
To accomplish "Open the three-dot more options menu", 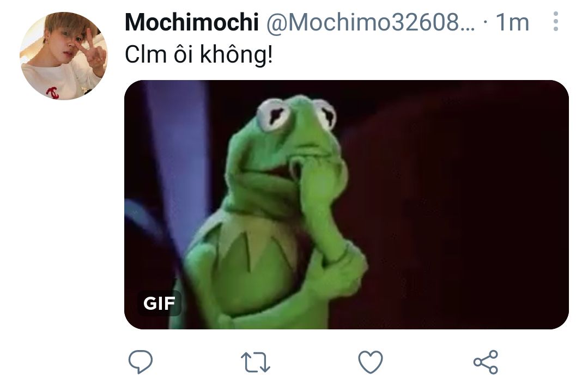I will (556, 21).
